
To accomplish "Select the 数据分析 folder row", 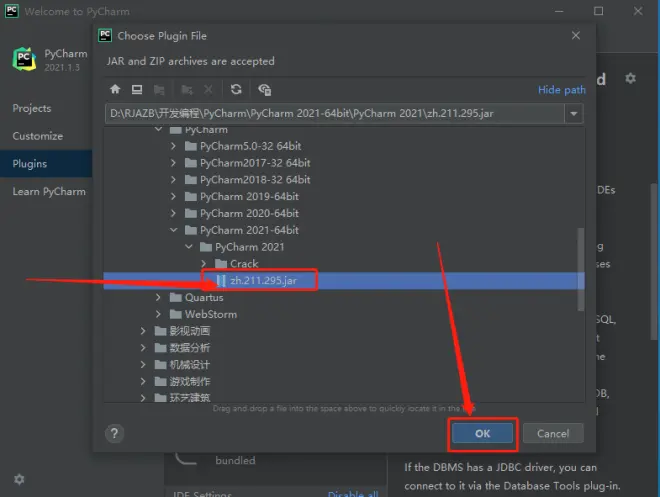I will [x=344, y=348].
